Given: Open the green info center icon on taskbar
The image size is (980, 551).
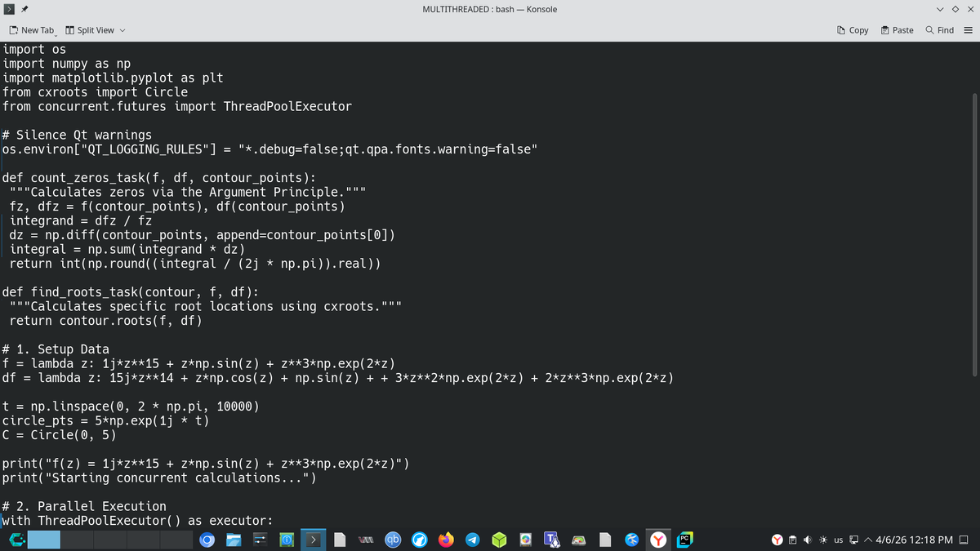Looking at the screenshot, I should pyautogui.click(x=287, y=540).
